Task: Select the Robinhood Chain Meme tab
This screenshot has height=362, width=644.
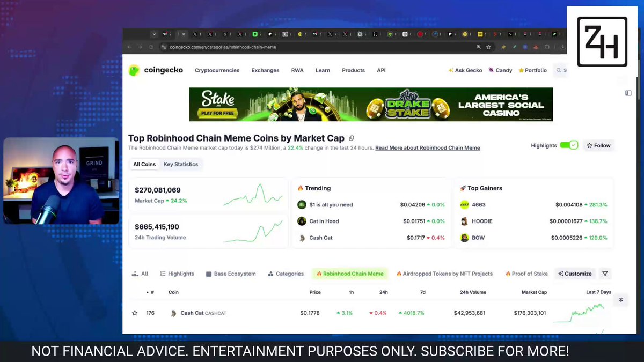Action: [x=350, y=274]
